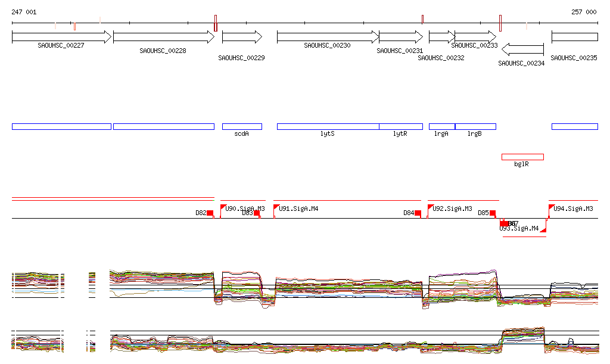The image size is (610, 364).
Task: Click the D84 terminator red square
Action: [x=418, y=213]
